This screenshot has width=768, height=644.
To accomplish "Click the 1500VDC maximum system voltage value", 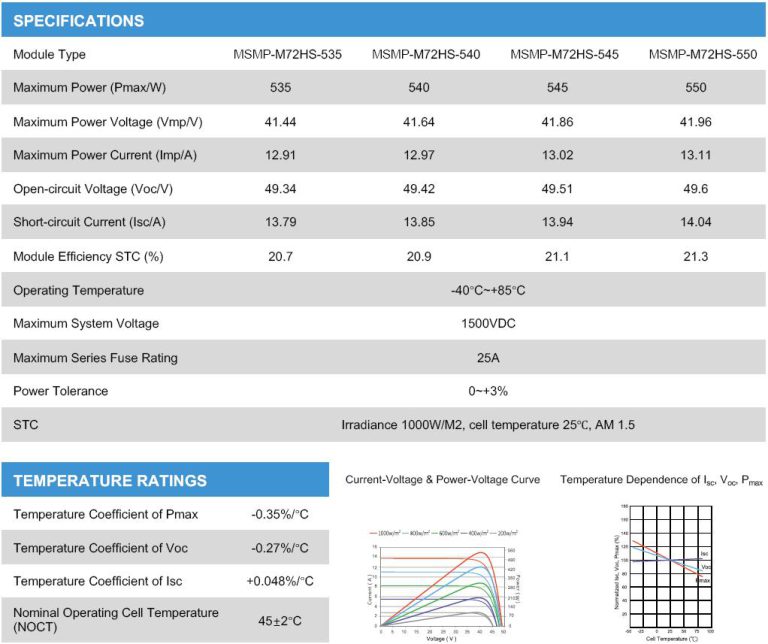I will [488, 324].
